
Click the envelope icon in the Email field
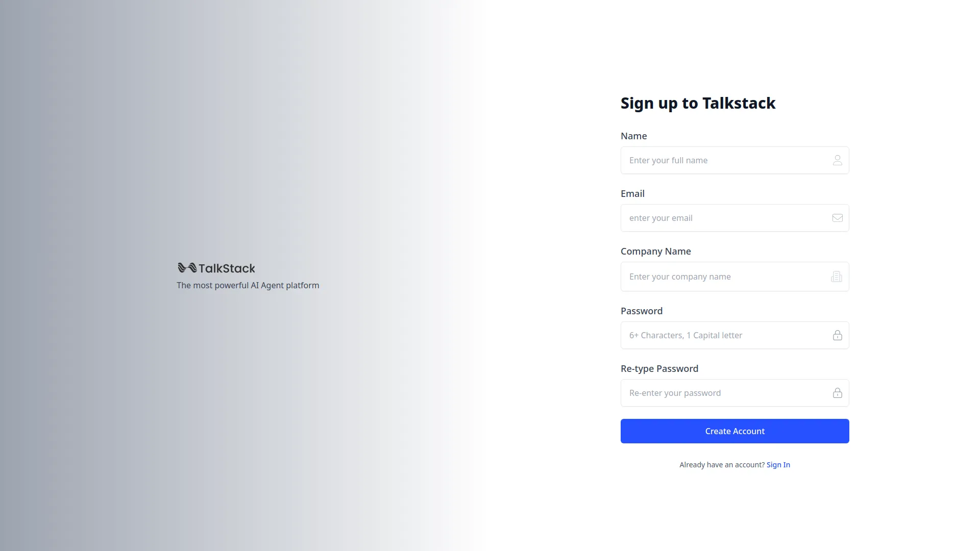(838, 218)
